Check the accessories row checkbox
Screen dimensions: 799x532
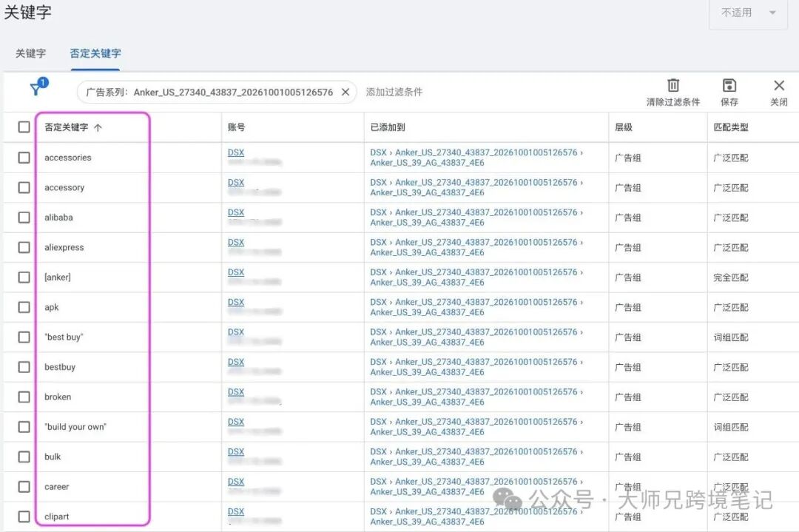(x=24, y=158)
